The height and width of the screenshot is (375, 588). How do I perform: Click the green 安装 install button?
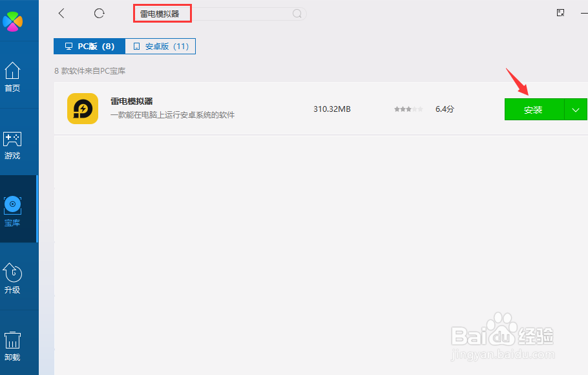[x=534, y=109]
